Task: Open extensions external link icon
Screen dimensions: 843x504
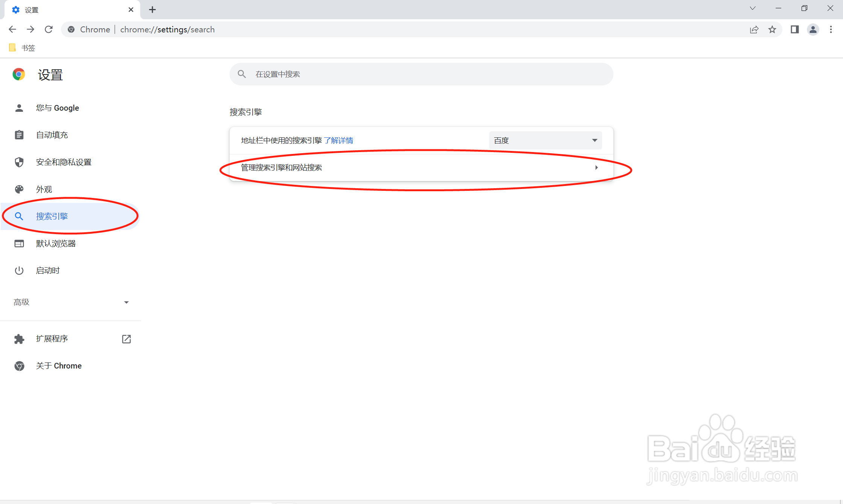Action: 126,339
